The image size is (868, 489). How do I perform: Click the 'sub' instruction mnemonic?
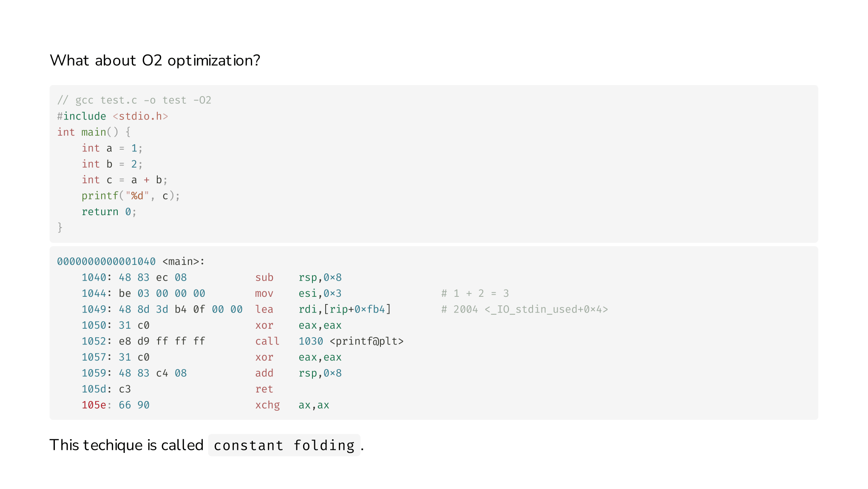pyautogui.click(x=264, y=278)
